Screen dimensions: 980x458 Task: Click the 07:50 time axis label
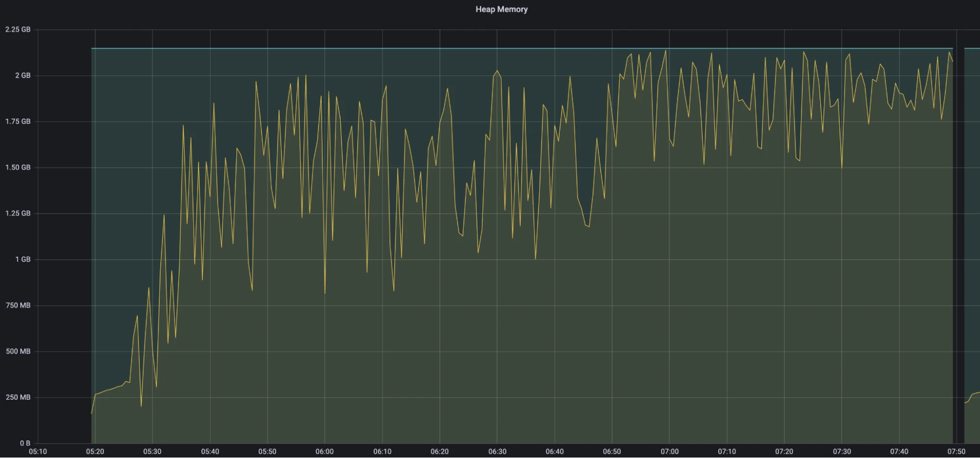(956, 451)
